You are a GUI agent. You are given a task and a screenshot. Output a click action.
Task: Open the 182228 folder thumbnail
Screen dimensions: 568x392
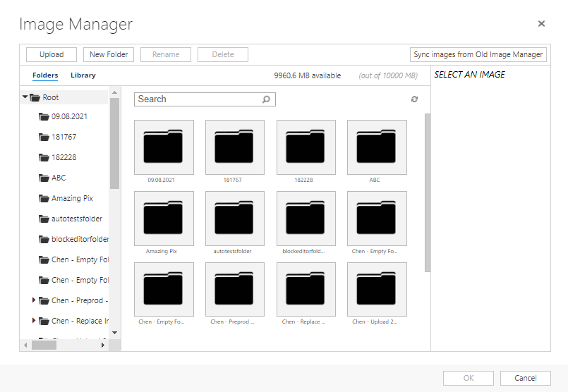[x=306, y=147]
